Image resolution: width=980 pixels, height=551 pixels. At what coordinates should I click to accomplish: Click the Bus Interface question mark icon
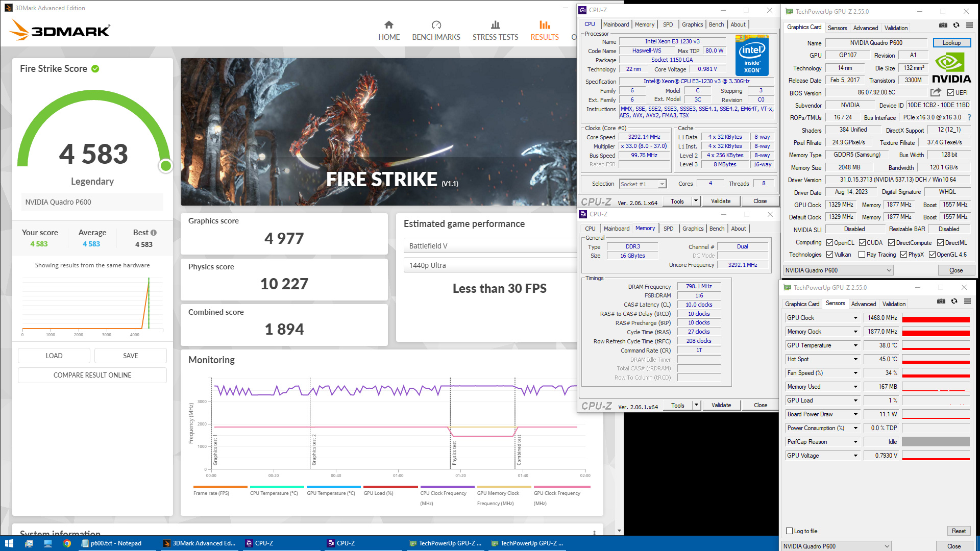[969, 117]
